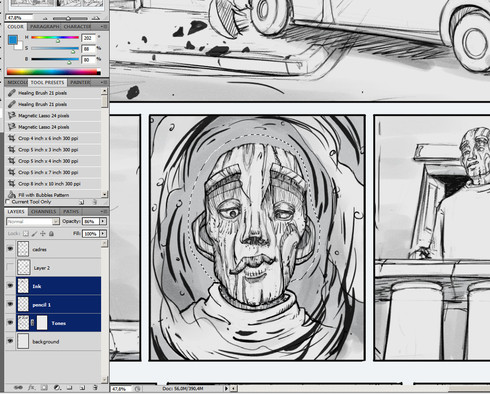Click the paint bucket icon for Bubbles Pattern
Viewport: 490px width, 394px height.
pos(12,195)
